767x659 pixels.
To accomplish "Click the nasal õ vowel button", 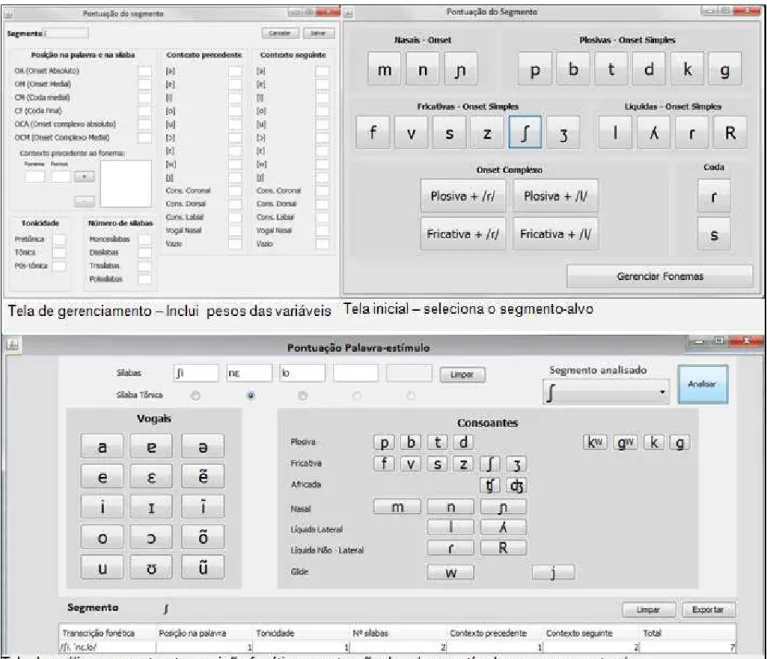I will click(x=203, y=537).
